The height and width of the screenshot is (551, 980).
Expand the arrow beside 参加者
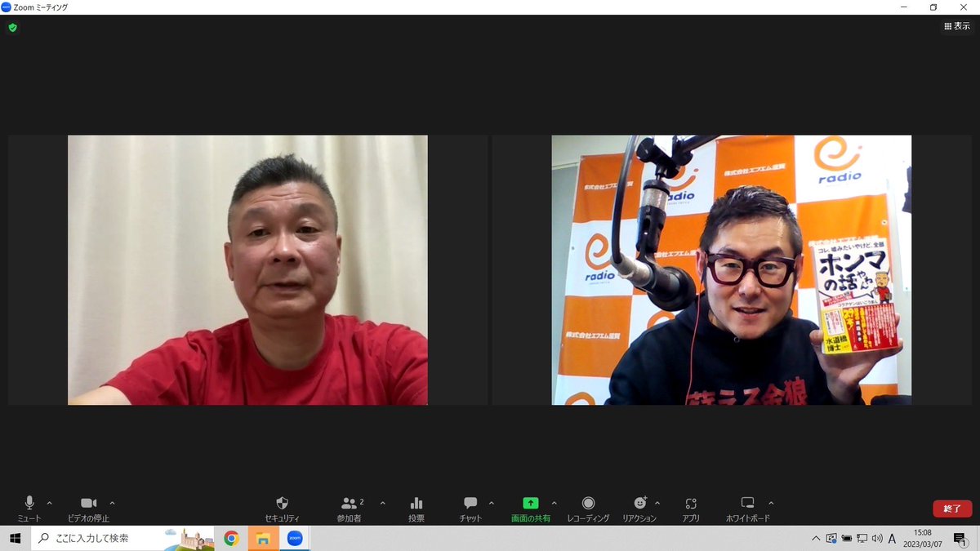(383, 503)
